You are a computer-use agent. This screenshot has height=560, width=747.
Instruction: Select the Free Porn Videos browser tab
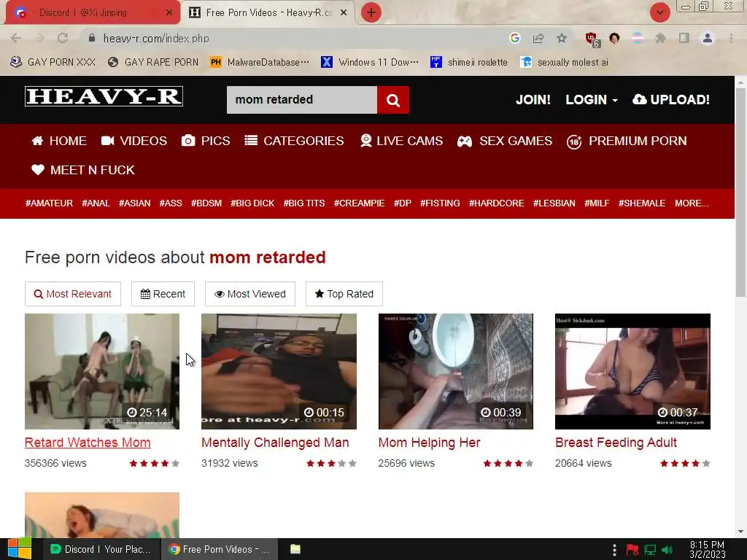[267, 13]
